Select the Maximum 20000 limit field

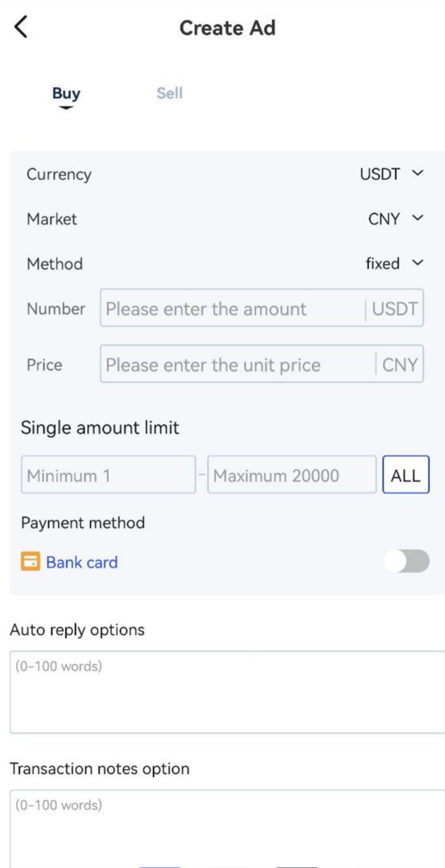291,476
